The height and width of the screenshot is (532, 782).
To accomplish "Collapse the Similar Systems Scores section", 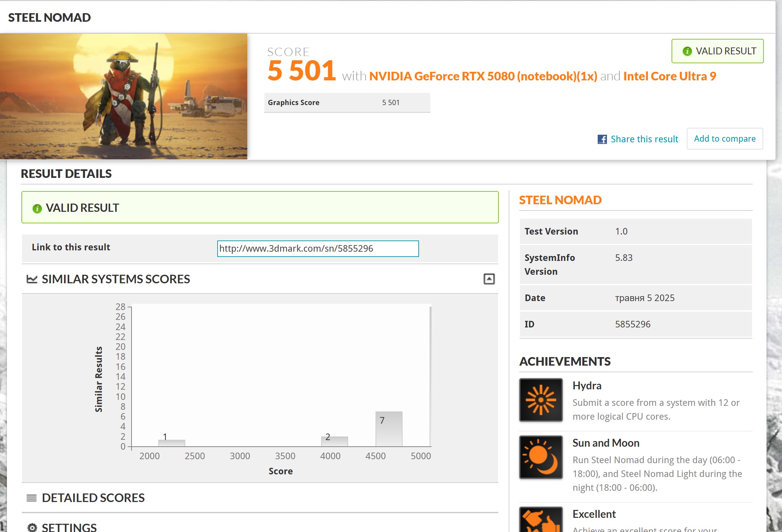I will click(489, 279).
